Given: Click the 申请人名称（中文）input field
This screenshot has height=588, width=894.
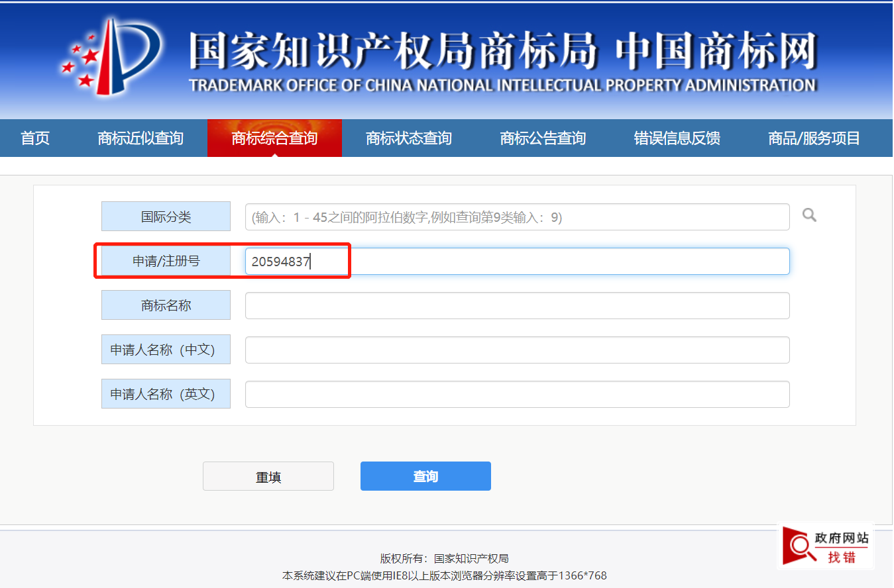Looking at the screenshot, I should click(x=517, y=350).
